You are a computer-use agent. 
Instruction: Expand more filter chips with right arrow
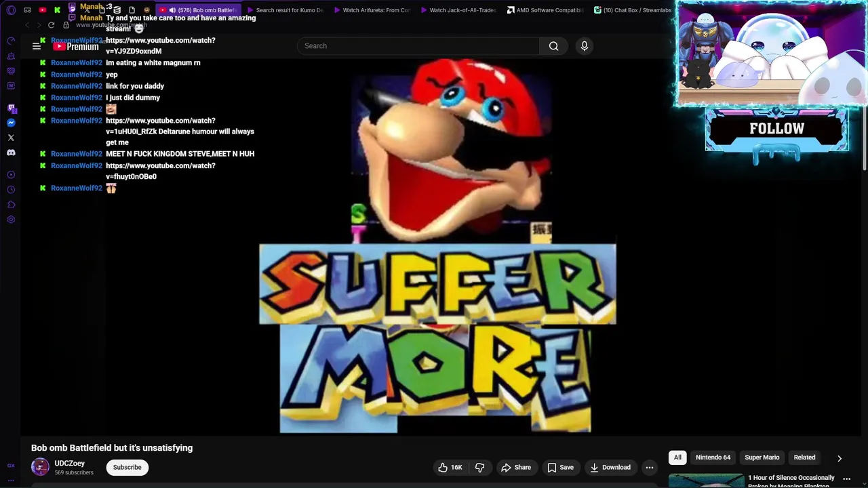tap(840, 458)
